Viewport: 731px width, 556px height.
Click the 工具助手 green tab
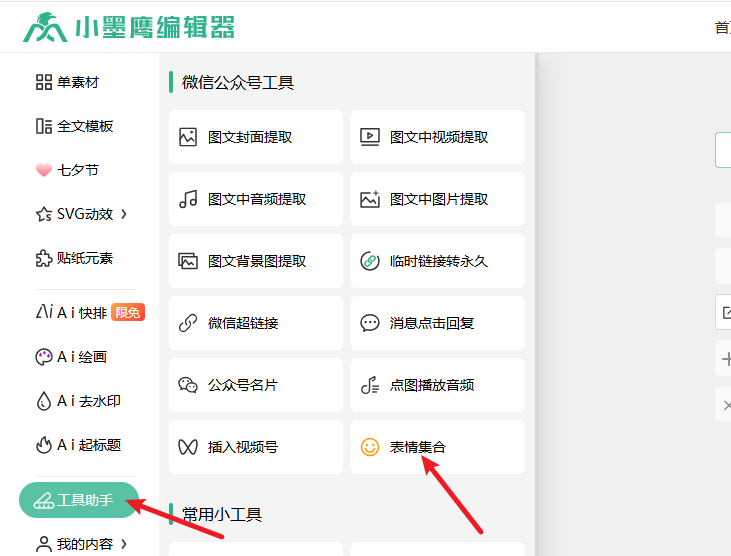click(x=78, y=500)
